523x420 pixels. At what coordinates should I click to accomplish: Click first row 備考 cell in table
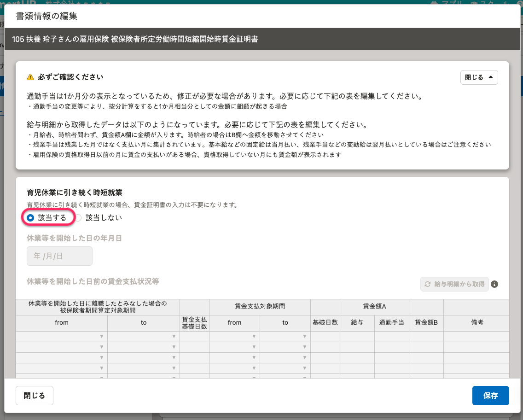click(476, 337)
